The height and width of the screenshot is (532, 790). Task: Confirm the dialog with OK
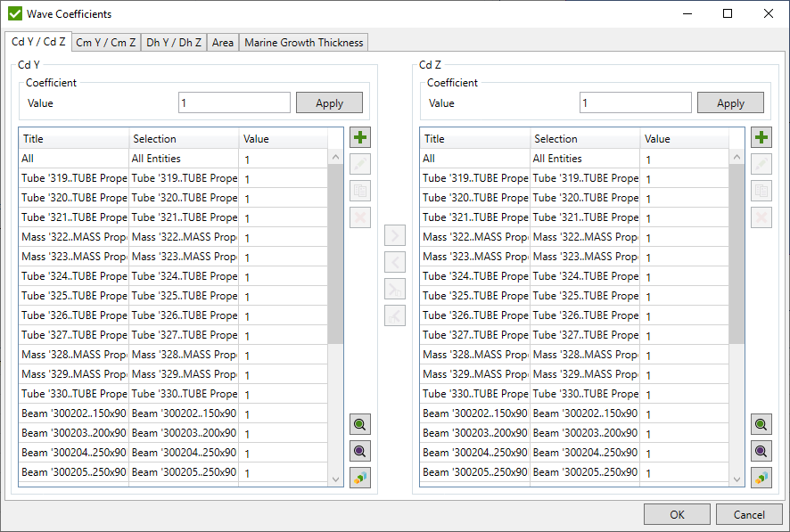pyautogui.click(x=677, y=513)
